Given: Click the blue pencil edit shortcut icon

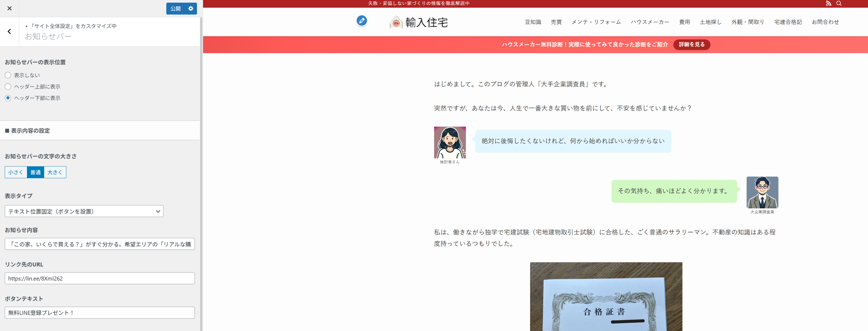Looking at the screenshot, I should click(x=361, y=21).
